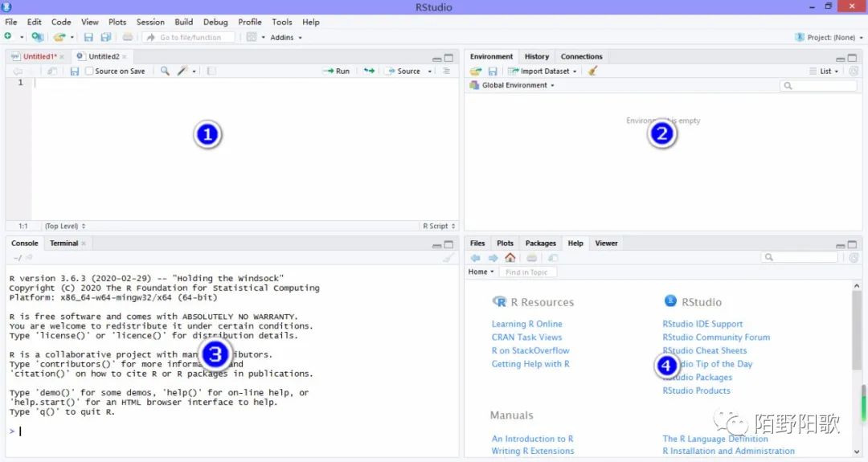Click the Compile Report notebook icon
Image resolution: width=868 pixels, height=462 pixels.
point(211,71)
